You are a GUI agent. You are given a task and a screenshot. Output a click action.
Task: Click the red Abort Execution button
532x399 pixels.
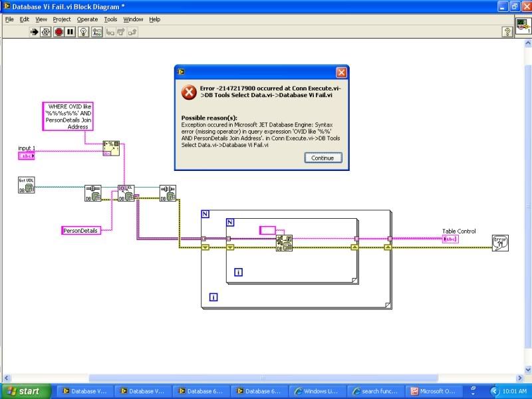[x=59, y=31]
